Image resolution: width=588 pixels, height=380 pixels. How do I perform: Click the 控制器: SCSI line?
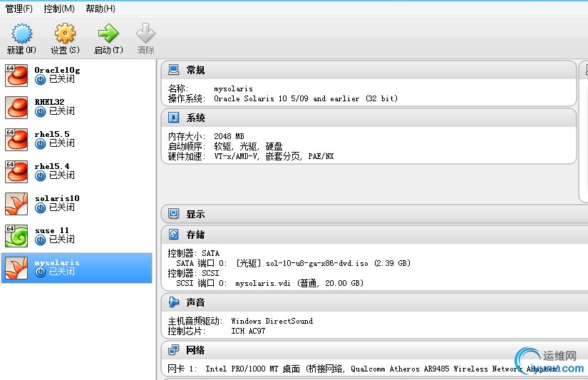click(193, 273)
